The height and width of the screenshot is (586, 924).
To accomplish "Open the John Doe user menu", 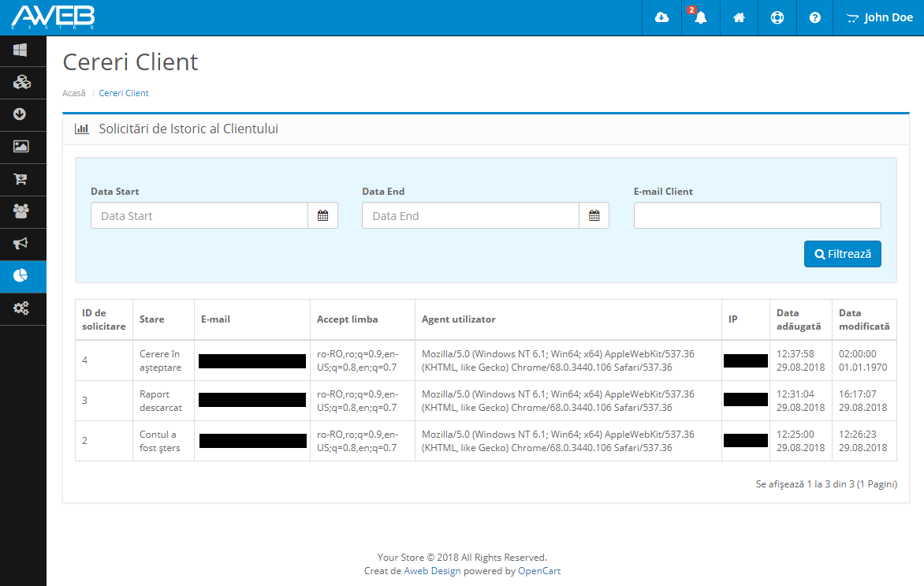I will [879, 17].
